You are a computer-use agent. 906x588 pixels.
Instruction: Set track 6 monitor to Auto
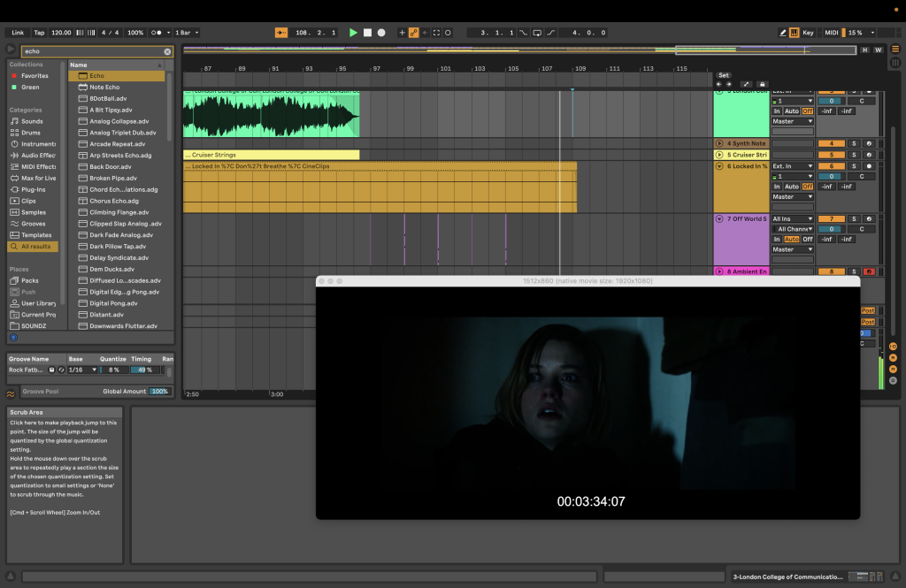792,187
